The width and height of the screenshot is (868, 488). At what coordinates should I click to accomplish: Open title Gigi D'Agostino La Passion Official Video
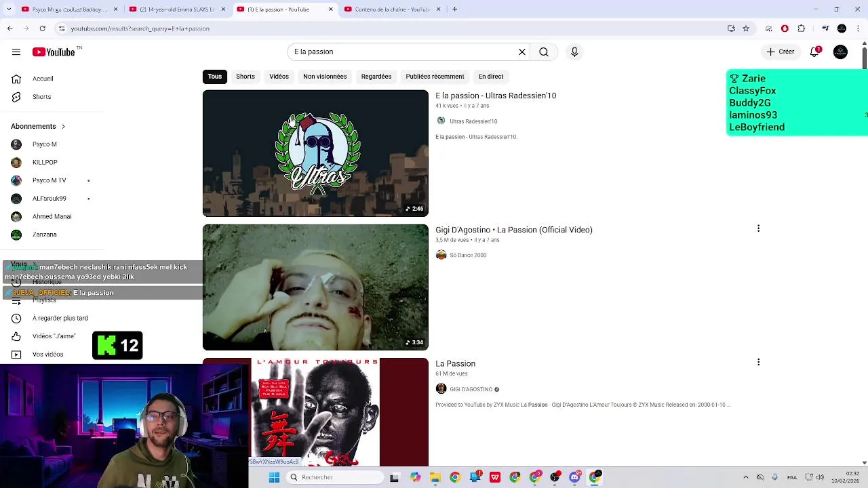(514, 230)
